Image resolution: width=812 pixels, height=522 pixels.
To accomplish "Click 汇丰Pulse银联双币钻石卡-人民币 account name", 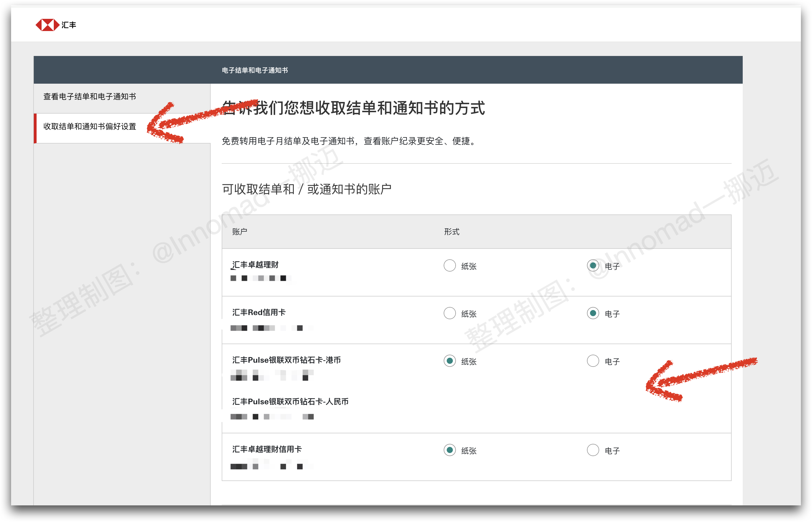I will [290, 402].
